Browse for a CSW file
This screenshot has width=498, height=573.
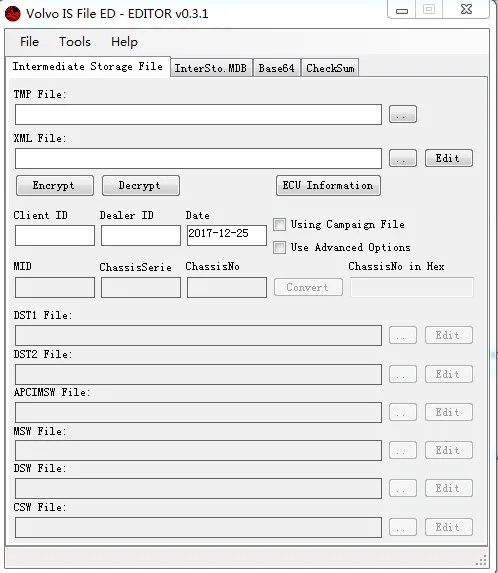pyautogui.click(x=403, y=527)
